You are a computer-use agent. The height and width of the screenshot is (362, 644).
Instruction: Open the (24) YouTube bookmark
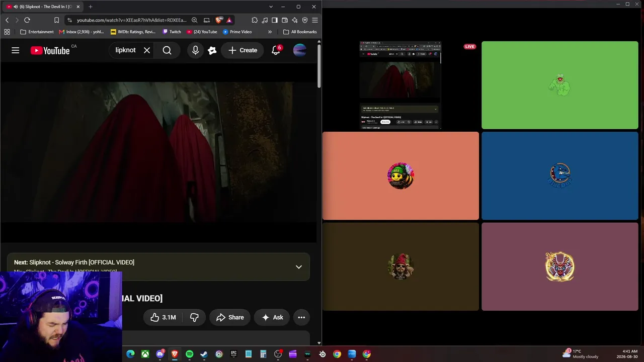(x=202, y=32)
